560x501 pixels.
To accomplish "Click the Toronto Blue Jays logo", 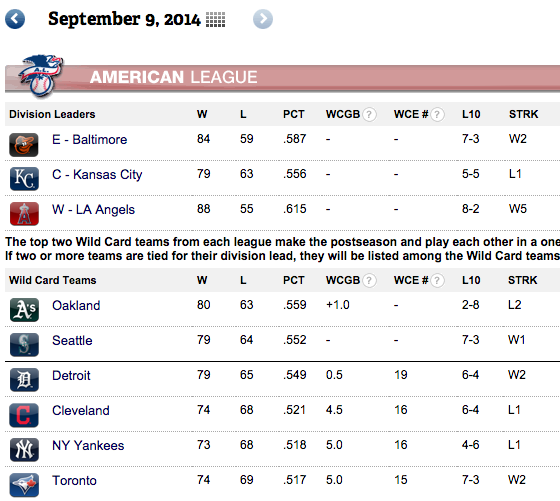I will click(24, 485).
